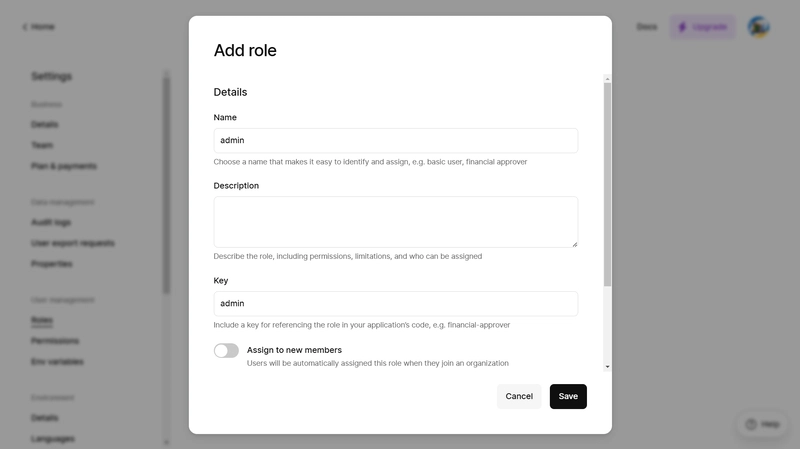800x449 pixels.
Task: Open the Docs link in header
Action: (646, 27)
